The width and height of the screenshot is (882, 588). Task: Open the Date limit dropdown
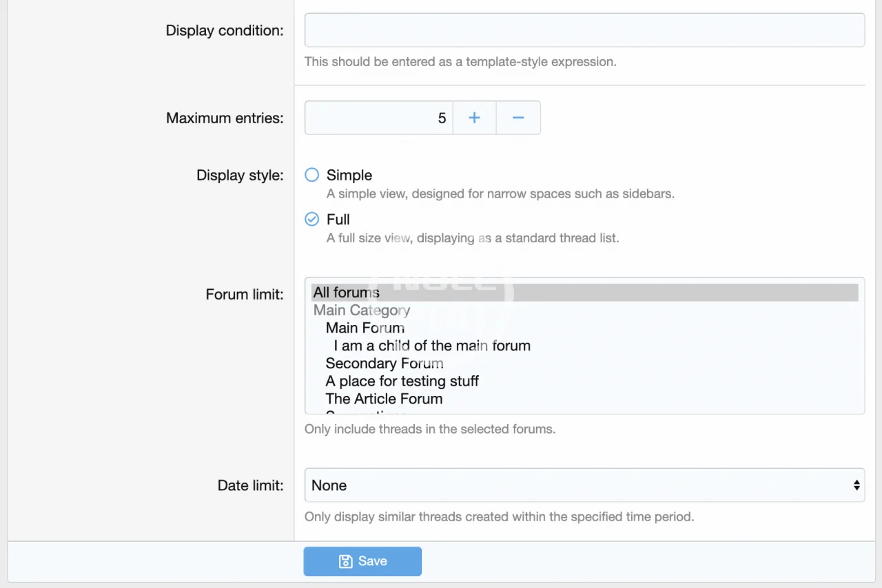coord(584,485)
